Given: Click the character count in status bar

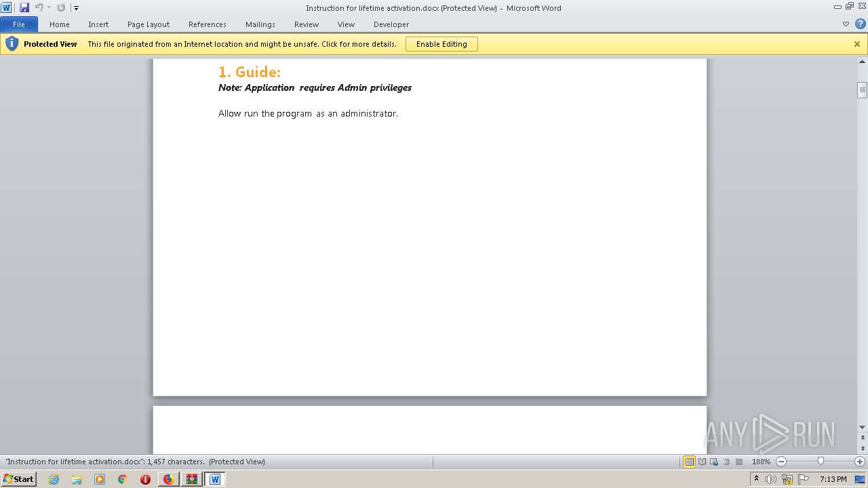Looking at the screenshot, I should [176, 462].
